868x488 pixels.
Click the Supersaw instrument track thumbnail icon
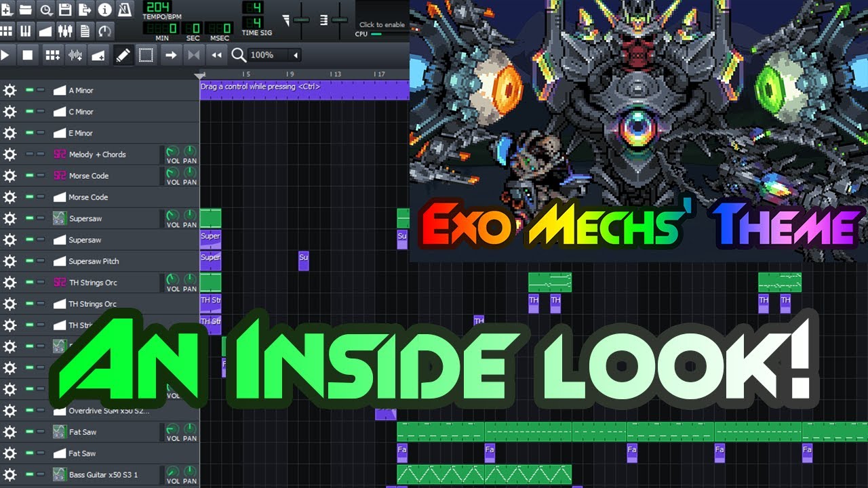pos(59,218)
